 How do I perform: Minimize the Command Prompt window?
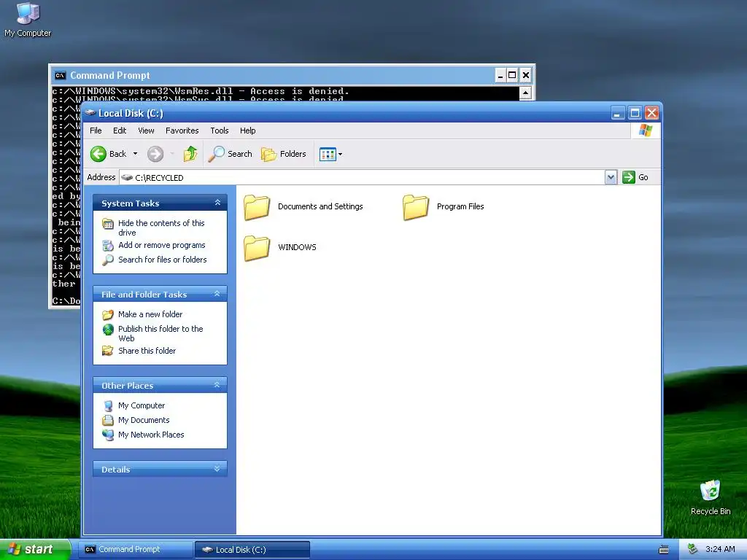point(500,75)
